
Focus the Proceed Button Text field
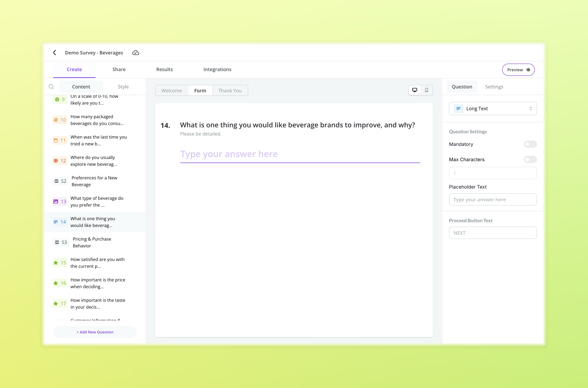coord(493,233)
